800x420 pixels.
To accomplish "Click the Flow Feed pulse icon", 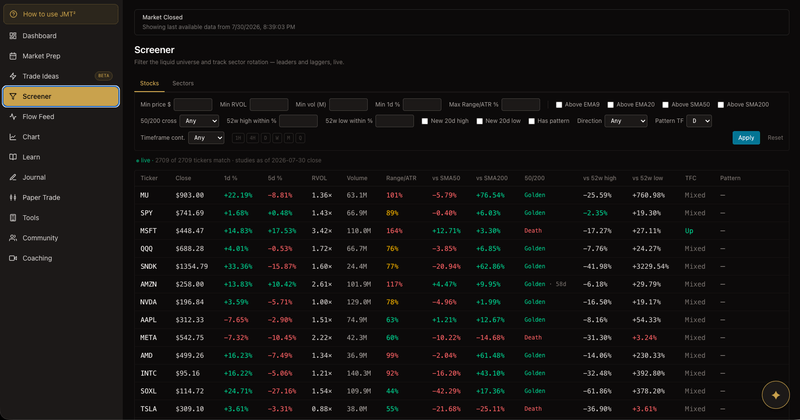I will [x=13, y=117].
